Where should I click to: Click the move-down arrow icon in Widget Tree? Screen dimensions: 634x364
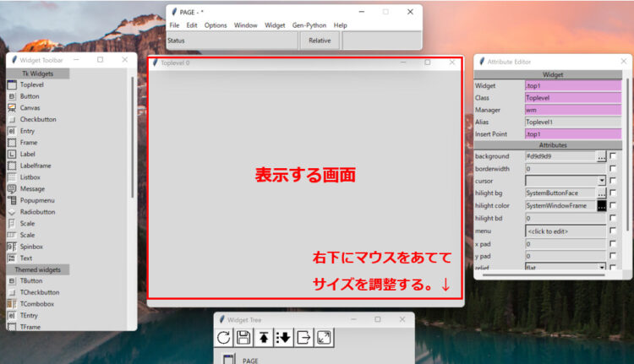283,337
